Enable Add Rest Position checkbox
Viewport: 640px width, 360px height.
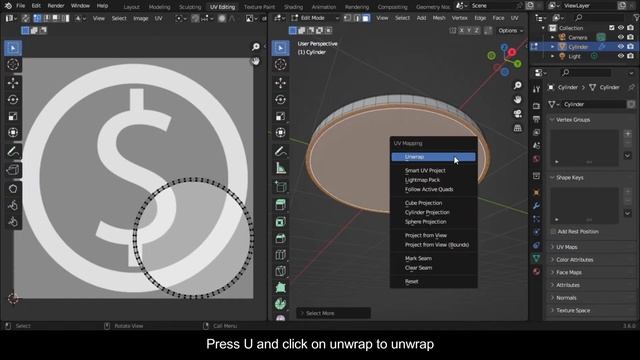[x=553, y=231]
